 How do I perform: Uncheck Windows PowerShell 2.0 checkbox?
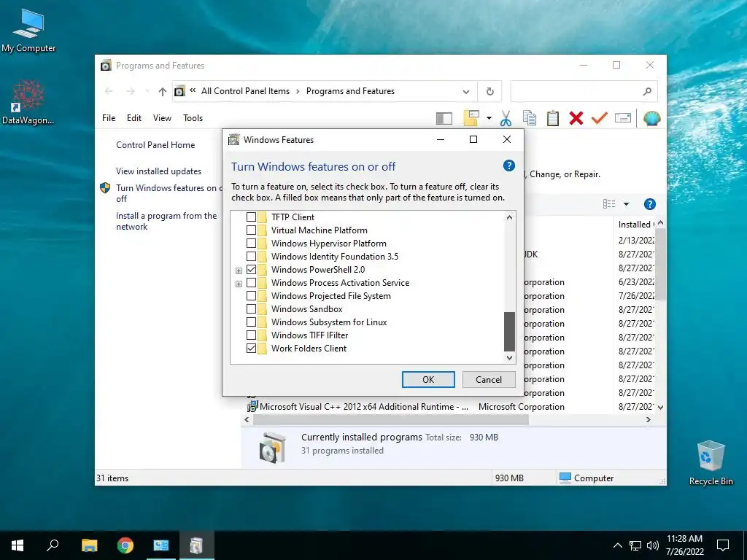[x=251, y=270]
